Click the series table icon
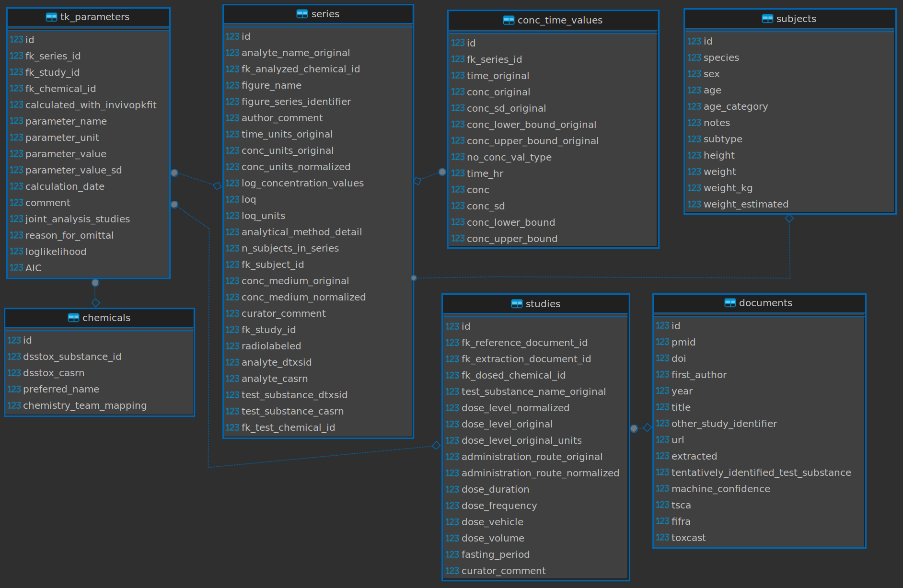Image resolution: width=903 pixels, height=588 pixels. (x=302, y=14)
